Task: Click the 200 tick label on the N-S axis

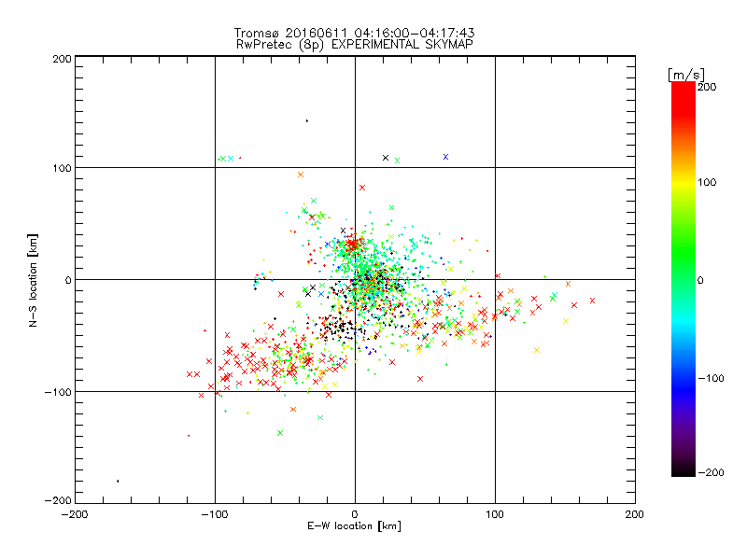Action: pyautogui.click(x=62, y=59)
